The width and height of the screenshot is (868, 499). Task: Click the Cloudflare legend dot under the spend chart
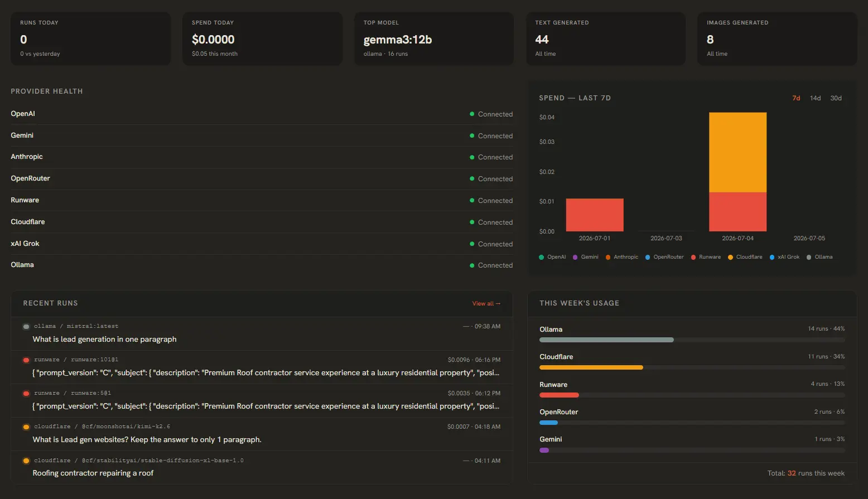pyautogui.click(x=730, y=257)
